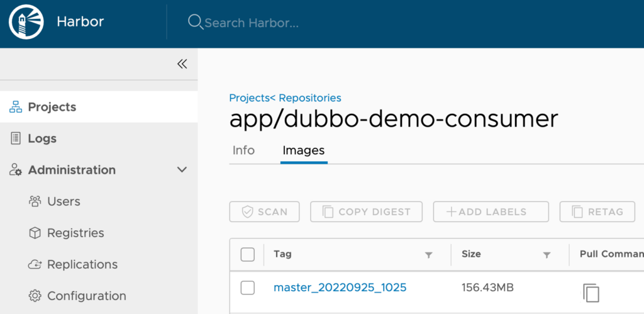The image size is (644, 314).
Task: Select the master_20220925_1025 row checkbox
Action: pos(248,288)
